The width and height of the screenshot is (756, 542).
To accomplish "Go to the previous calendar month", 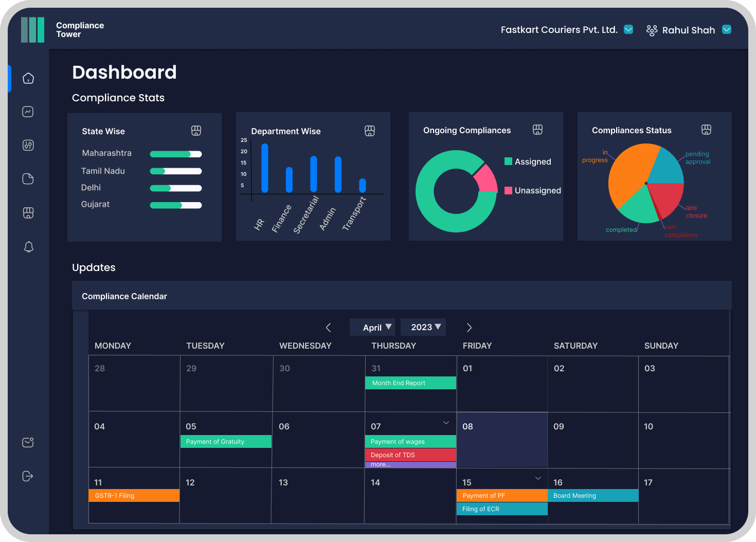I will point(329,328).
